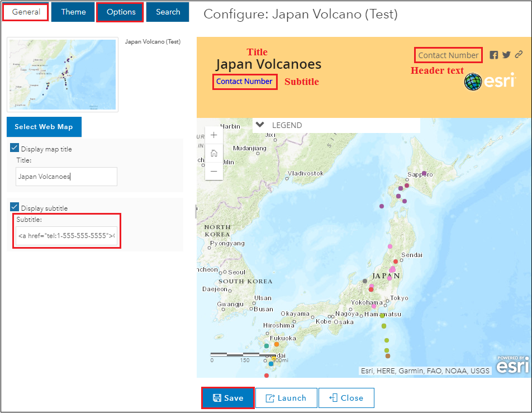The width and height of the screenshot is (532, 413).
Task: Save the app configuration
Action: point(228,398)
